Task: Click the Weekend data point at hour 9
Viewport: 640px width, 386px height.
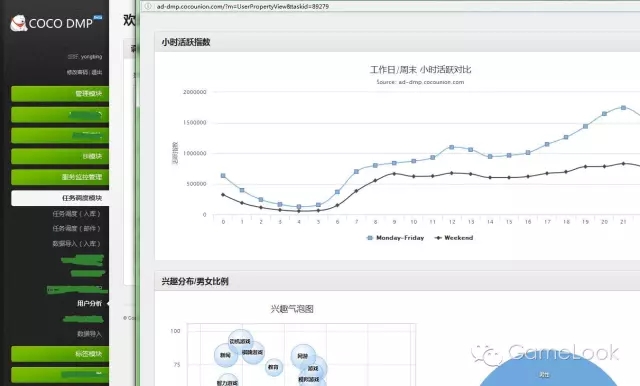Action: click(394, 174)
